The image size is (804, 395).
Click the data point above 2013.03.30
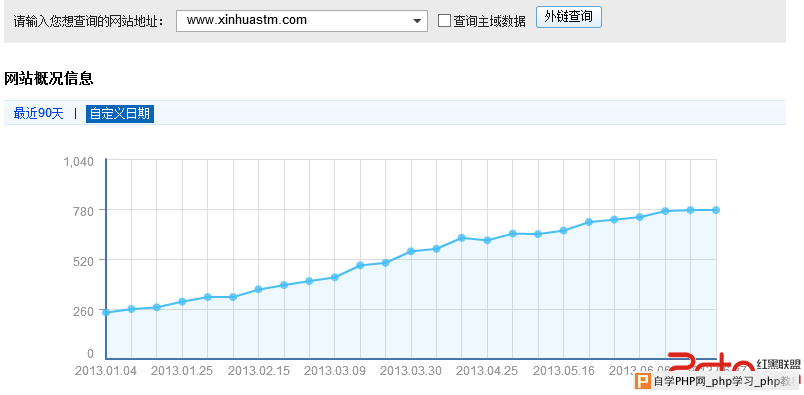[411, 251]
